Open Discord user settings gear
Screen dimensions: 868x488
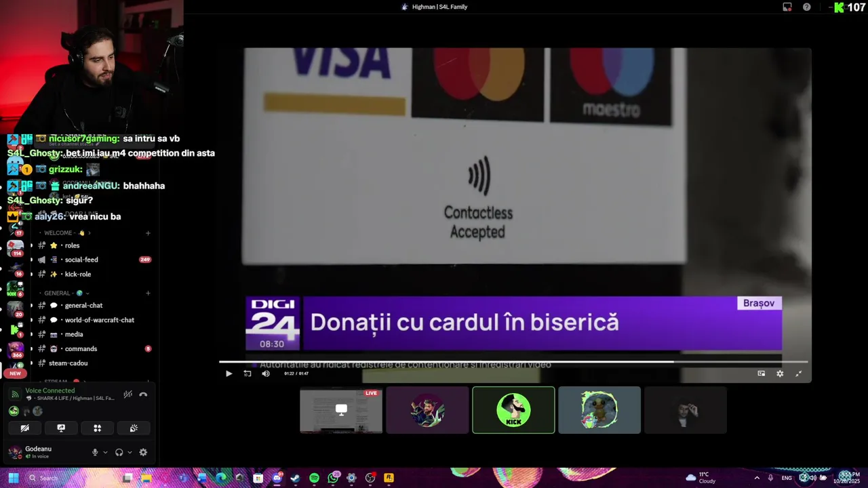coord(143,452)
